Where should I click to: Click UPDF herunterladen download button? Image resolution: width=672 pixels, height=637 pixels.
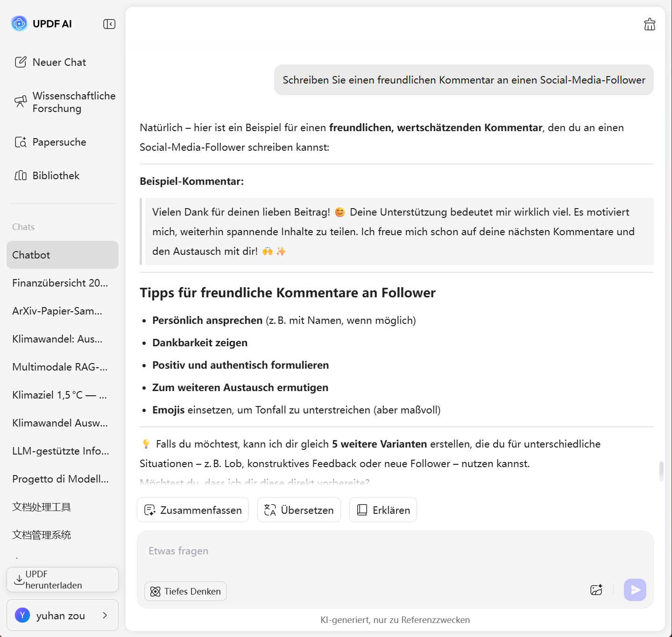[x=62, y=580]
